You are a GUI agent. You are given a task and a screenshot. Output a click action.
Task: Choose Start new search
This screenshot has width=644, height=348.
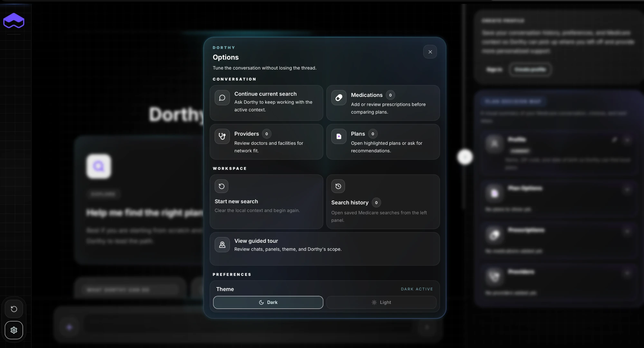tap(266, 202)
